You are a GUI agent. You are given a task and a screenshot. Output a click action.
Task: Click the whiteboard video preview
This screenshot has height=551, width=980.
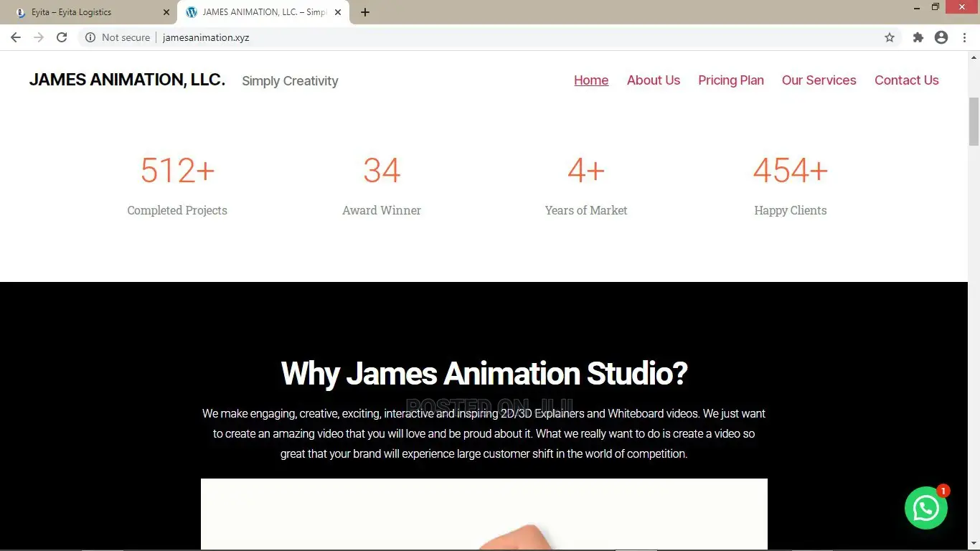point(484,514)
